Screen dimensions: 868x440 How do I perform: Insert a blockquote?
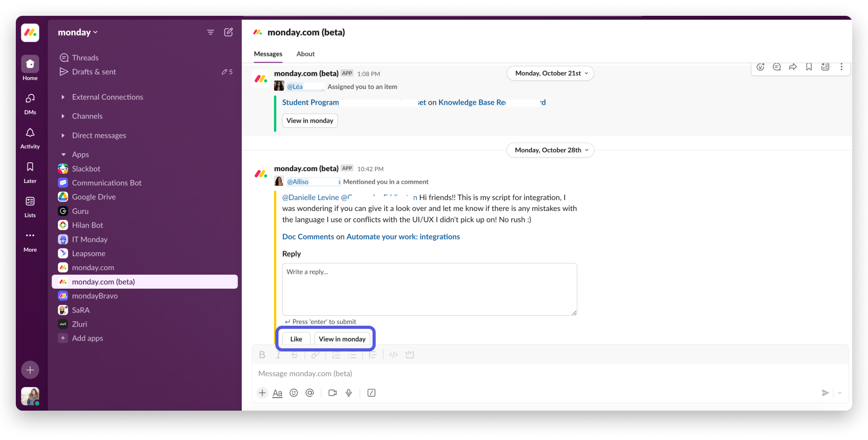(373, 355)
